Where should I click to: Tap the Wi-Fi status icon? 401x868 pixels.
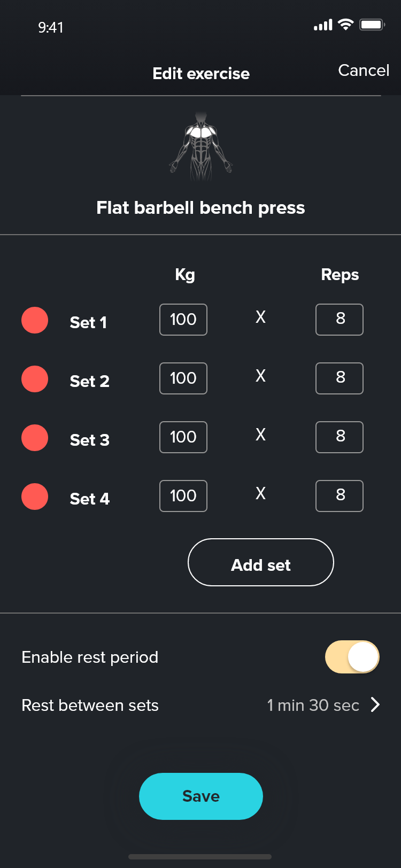click(346, 25)
